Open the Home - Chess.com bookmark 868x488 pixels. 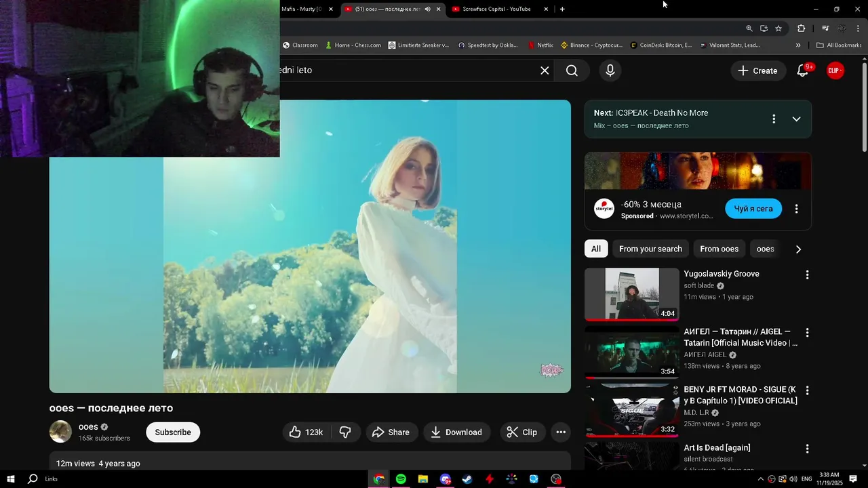pyautogui.click(x=353, y=45)
